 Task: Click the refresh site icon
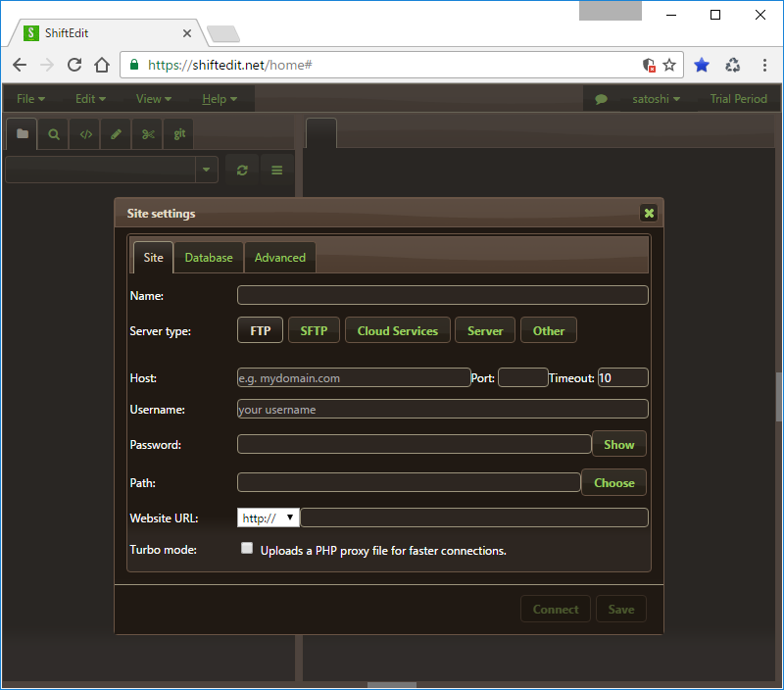(x=242, y=170)
